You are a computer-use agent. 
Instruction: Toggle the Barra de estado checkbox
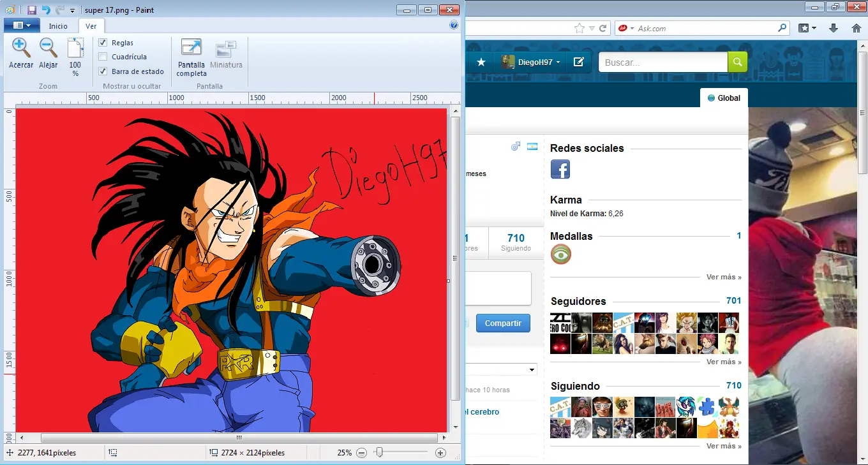click(x=103, y=71)
